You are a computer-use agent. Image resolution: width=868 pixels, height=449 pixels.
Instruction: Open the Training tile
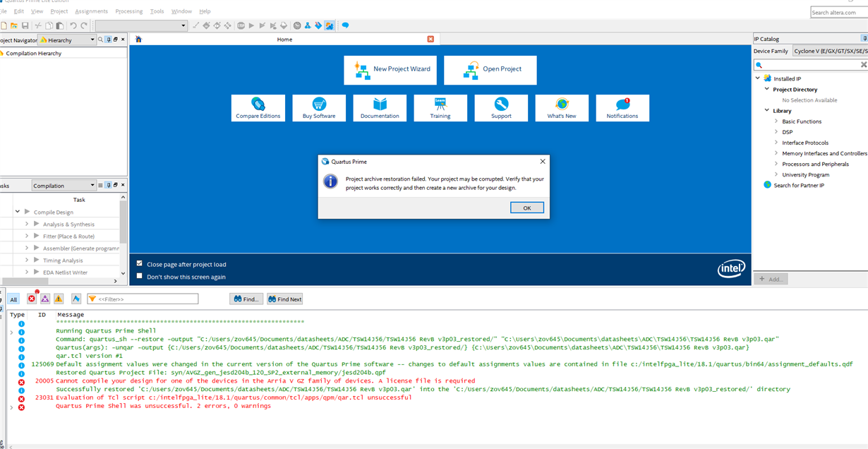(440, 108)
